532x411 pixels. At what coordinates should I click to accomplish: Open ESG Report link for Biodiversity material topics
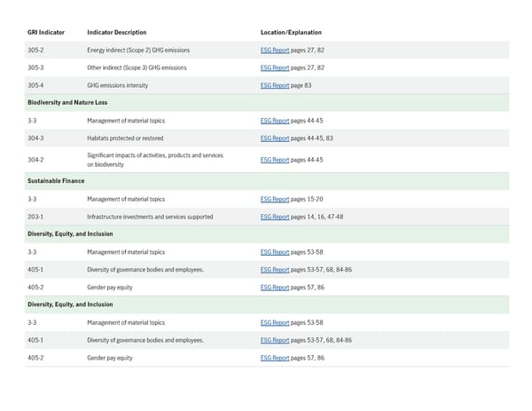(x=275, y=121)
